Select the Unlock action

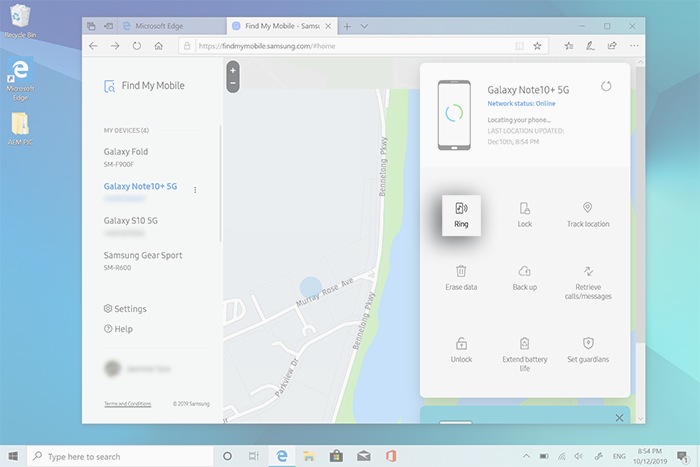click(x=461, y=350)
